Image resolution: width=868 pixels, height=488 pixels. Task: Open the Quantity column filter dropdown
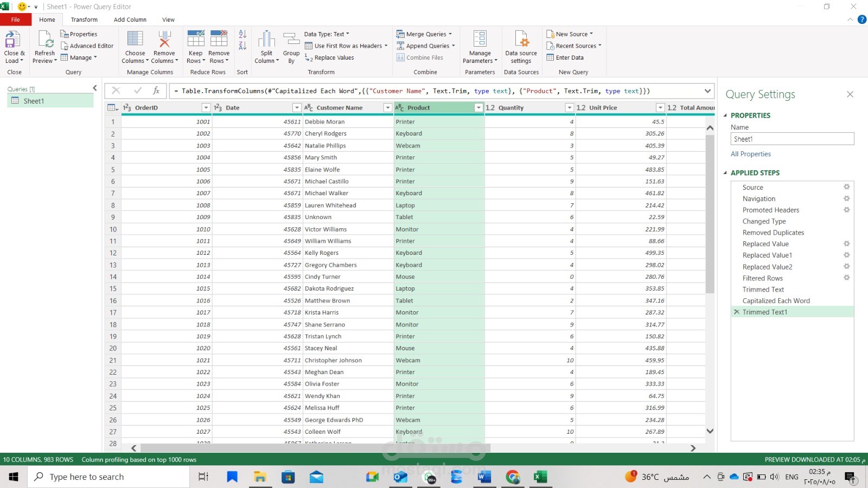click(570, 107)
